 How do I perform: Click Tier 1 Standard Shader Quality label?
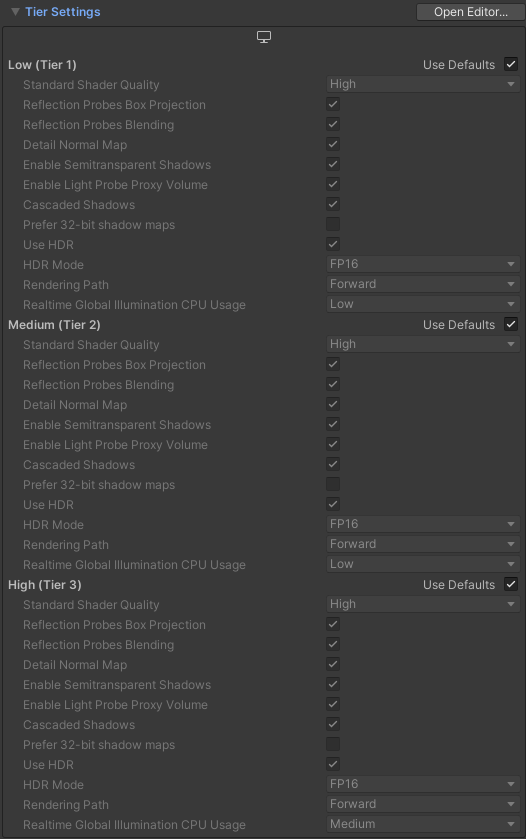(x=91, y=85)
